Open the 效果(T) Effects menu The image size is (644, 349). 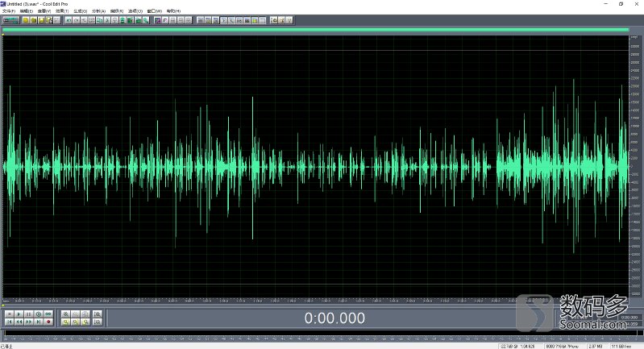(62, 11)
